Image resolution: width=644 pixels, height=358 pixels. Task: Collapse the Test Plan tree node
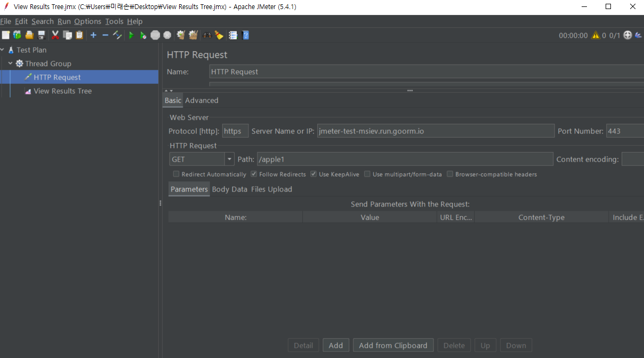[2, 50]
